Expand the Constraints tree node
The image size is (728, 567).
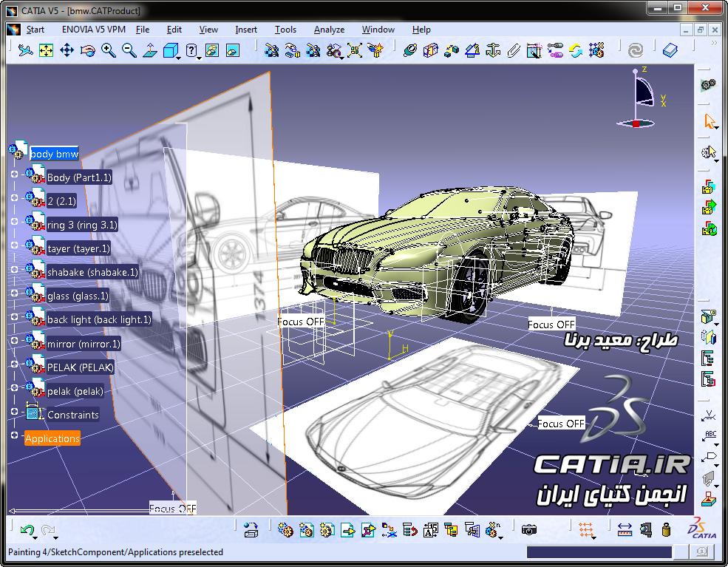(x=14, y=412)
